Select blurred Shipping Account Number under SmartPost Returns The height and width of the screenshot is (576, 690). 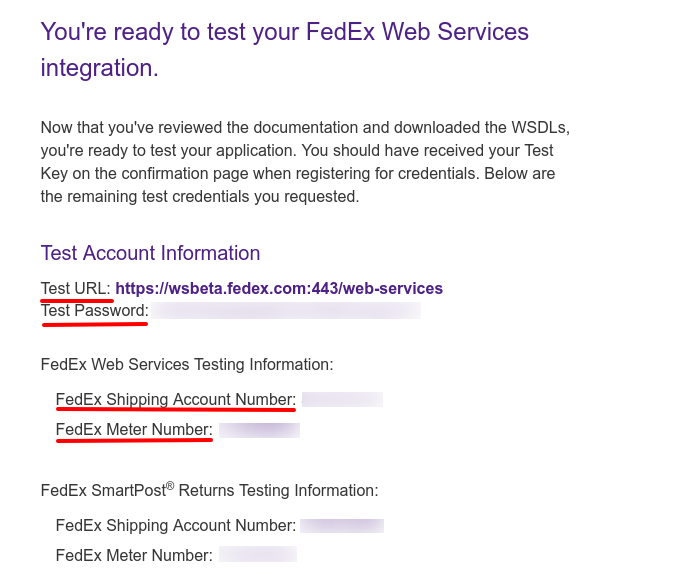click(342, 525)
